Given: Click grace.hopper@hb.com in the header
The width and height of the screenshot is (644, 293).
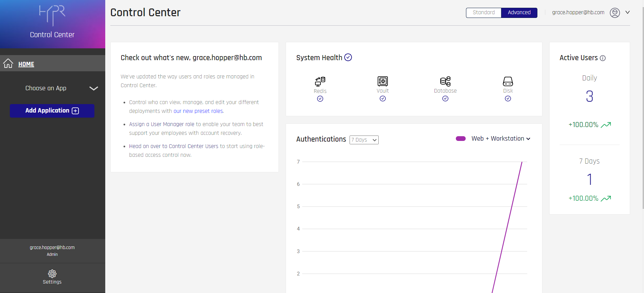Looking at the screenshot, I should tap(578, 13).
